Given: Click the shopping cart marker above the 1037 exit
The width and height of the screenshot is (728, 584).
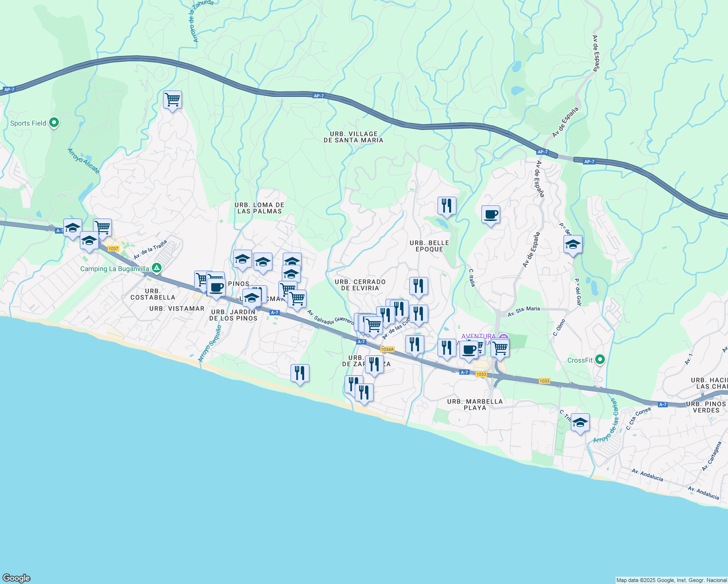Looking at the screenshot, I should click(x=103, y=228).
